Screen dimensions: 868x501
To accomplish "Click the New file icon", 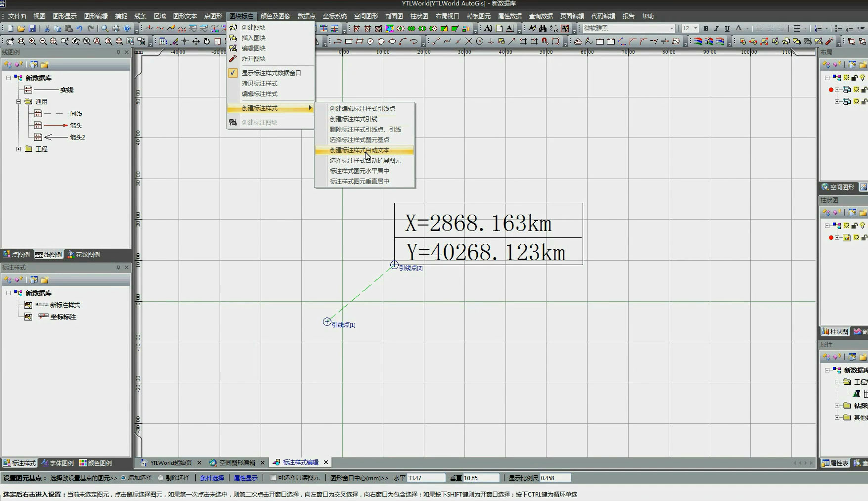I will click(x=10, y=28).
